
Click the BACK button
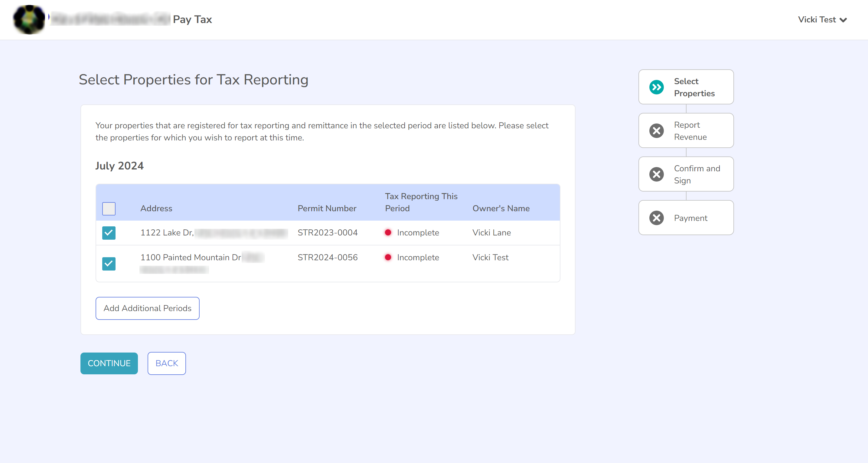pyautogui.click(x=167, y=363)
